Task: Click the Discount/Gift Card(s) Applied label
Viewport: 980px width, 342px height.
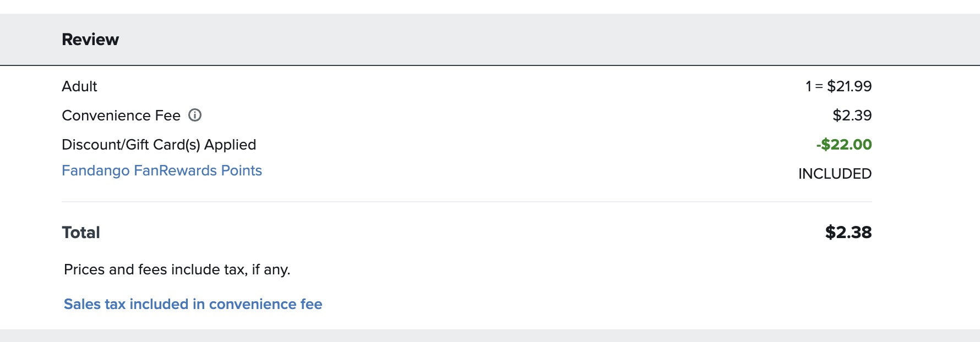Action: tap(159, 145)
